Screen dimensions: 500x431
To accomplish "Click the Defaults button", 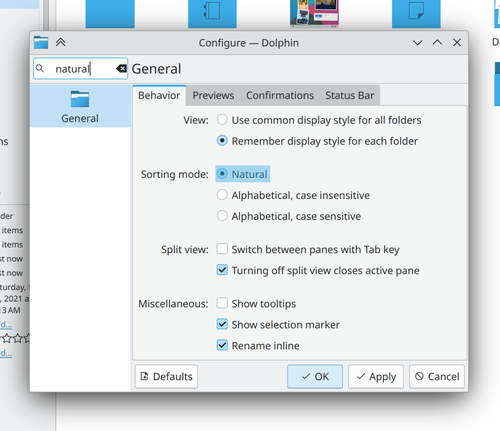I will click(166, 376).
